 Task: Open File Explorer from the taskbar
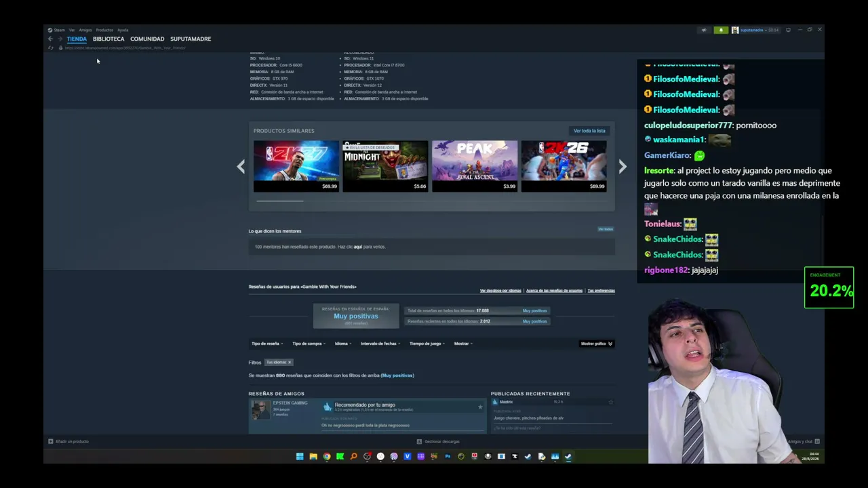coord(313,457)
